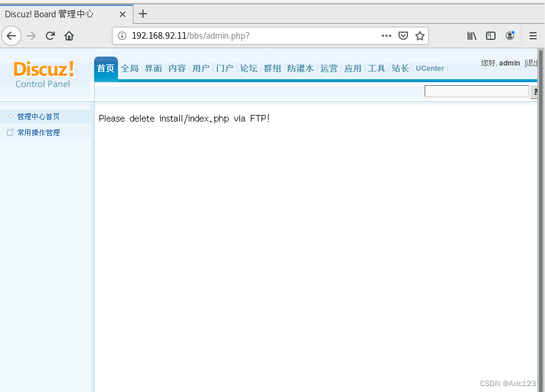Open the 运营 menu
The width and height of the screenshot is (545, 392).
[x=329, y=69]
